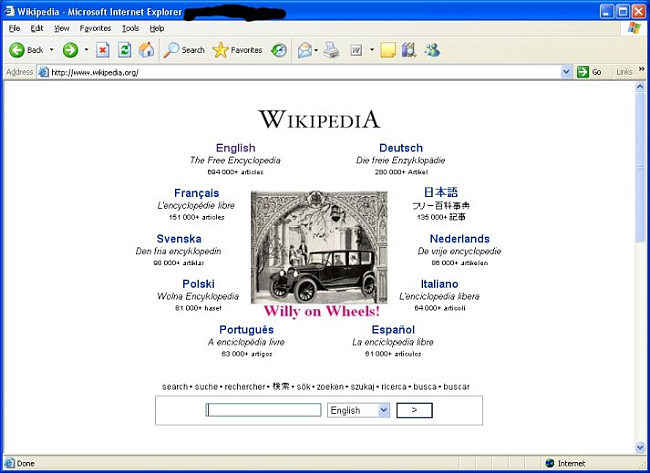Image resolution: width=650 pixels, height=473 pixels.
Task: Open the Help menu
Action: (157, 29)
